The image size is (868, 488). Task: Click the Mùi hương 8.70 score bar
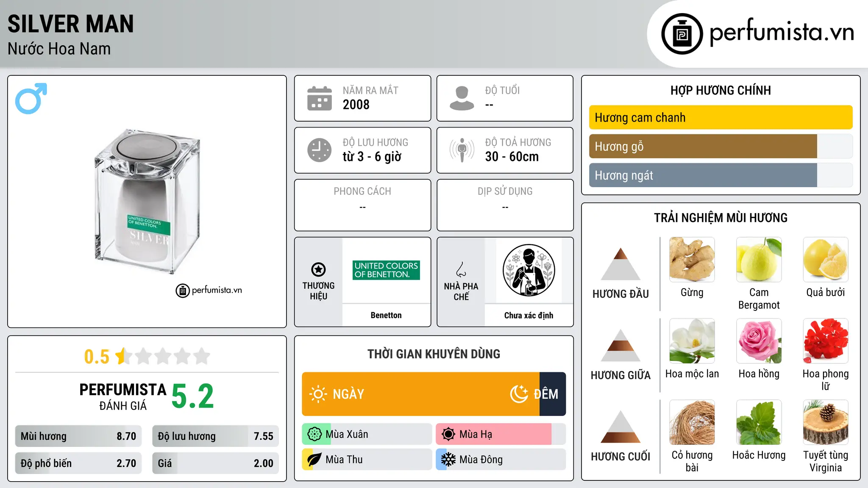click(x=78, y=436)
